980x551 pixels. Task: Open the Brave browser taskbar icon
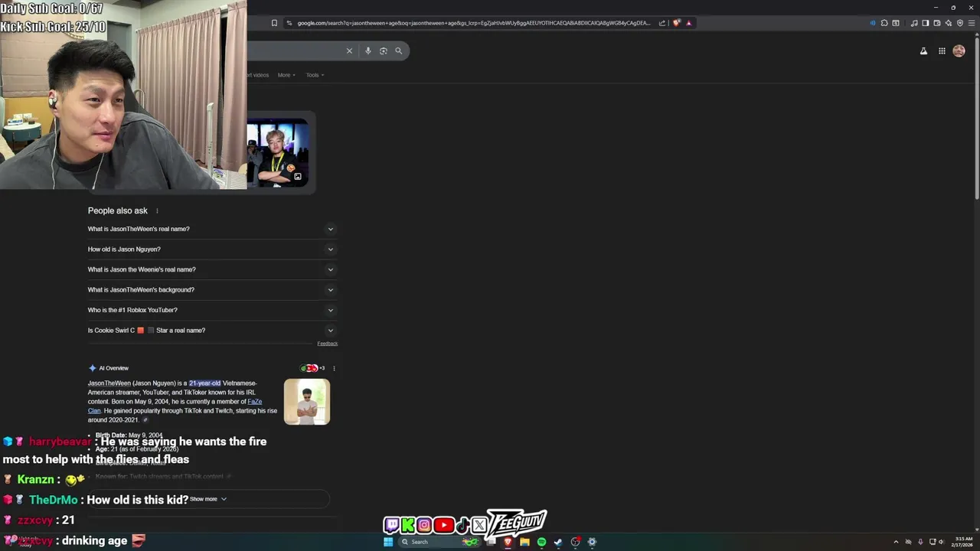click(x=508, y=542)
